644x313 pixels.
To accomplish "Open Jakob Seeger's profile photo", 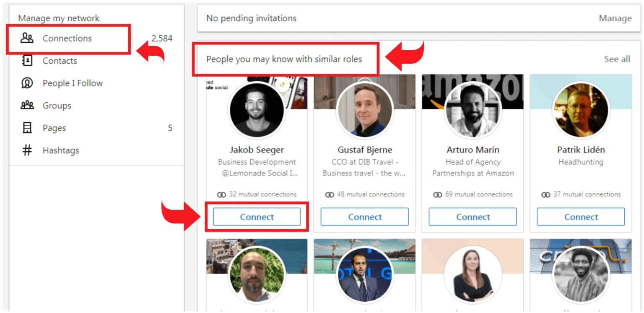I will (x=257, y=110).
